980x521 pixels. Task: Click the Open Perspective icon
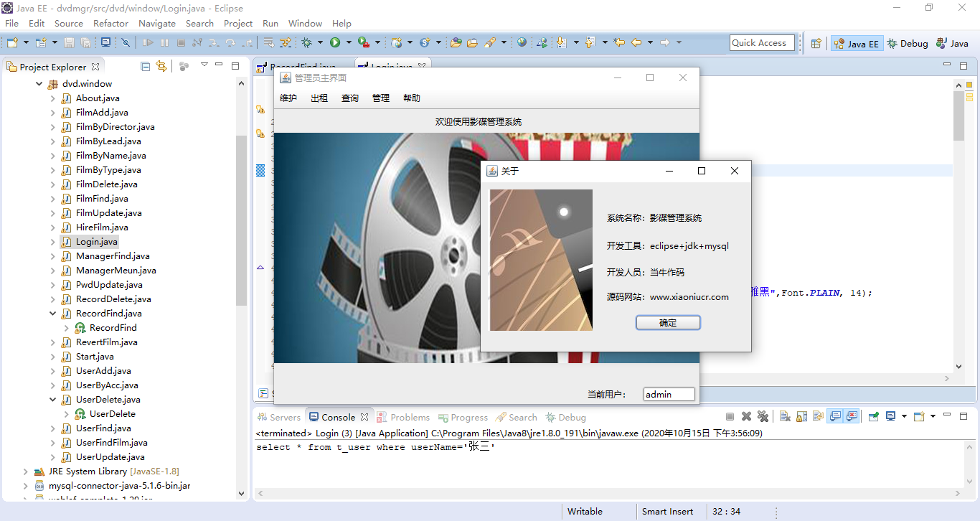(x=816, y=43)
